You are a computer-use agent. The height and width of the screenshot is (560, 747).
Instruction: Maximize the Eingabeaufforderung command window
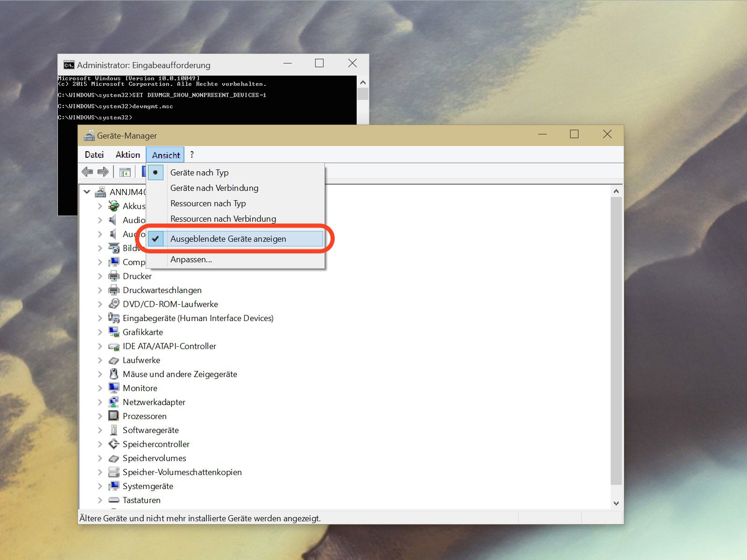(319, 63)
